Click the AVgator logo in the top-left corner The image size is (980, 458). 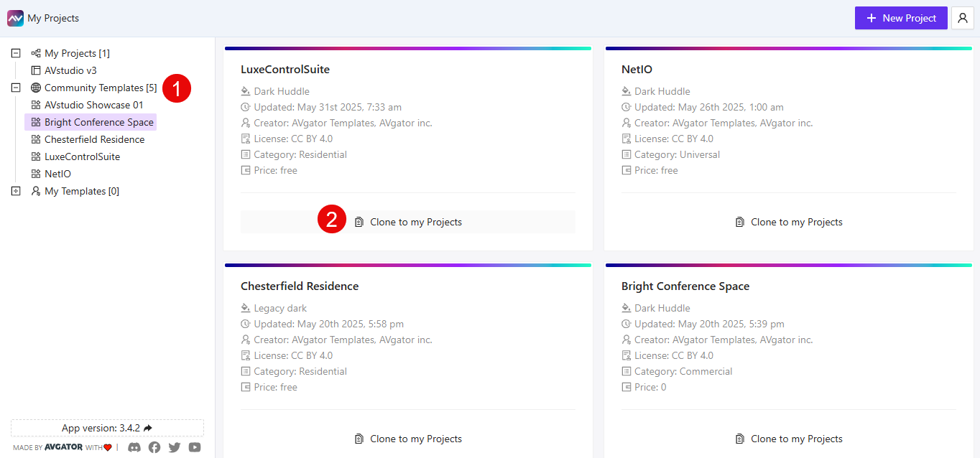pyautogui.click(x=14, y=17)
